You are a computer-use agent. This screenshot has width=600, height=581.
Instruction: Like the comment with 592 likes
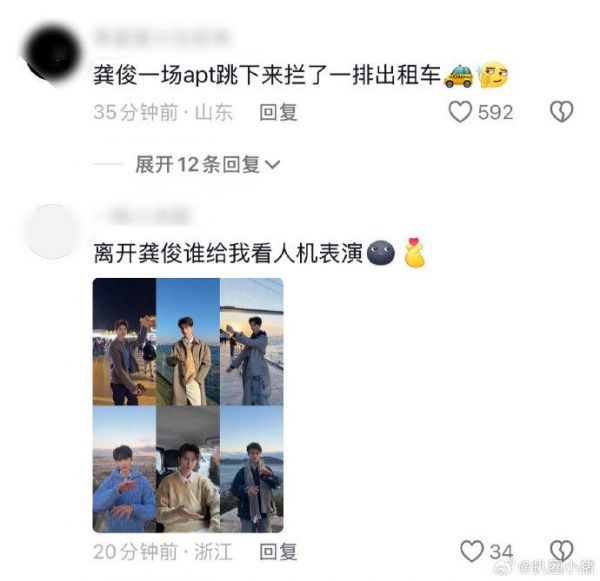tap(460, 113)
